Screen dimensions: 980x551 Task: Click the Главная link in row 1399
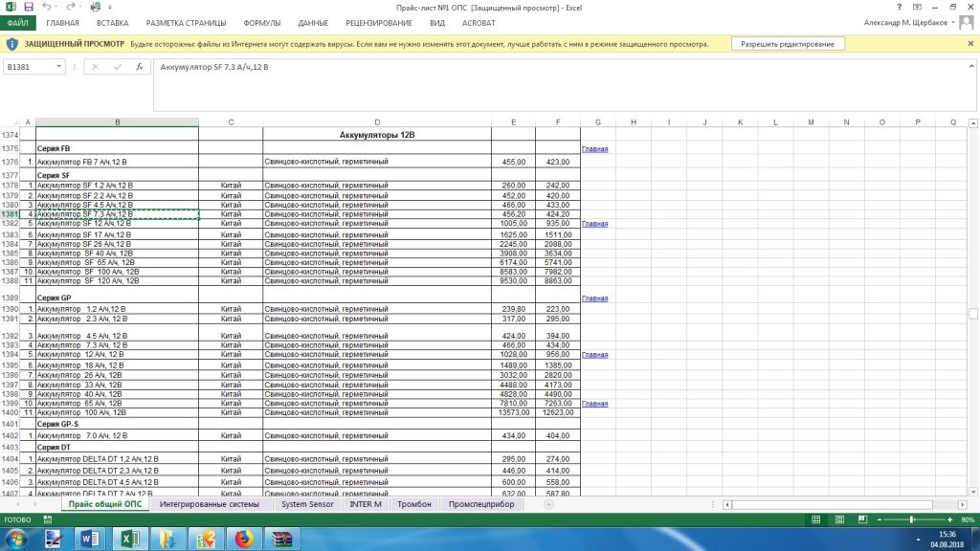click(x=595, y=404)
